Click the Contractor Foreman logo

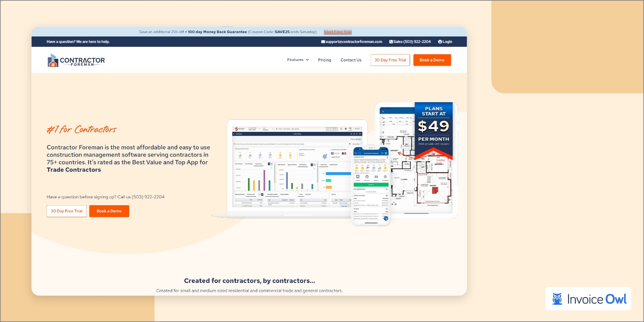click(x=76, y=61)
